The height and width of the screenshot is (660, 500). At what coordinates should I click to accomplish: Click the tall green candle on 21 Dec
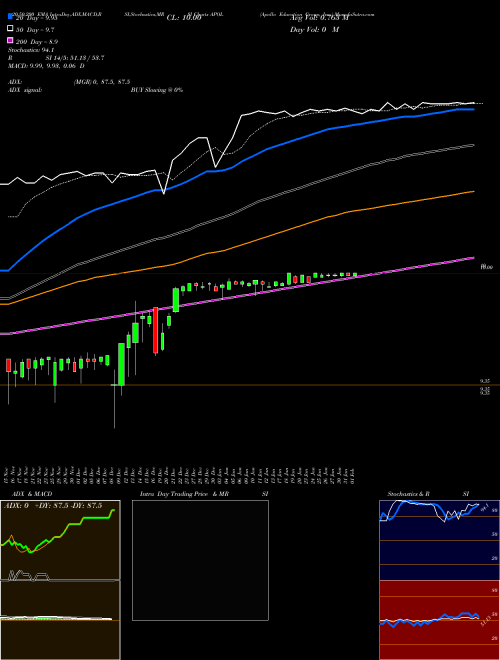pos(176,300)
